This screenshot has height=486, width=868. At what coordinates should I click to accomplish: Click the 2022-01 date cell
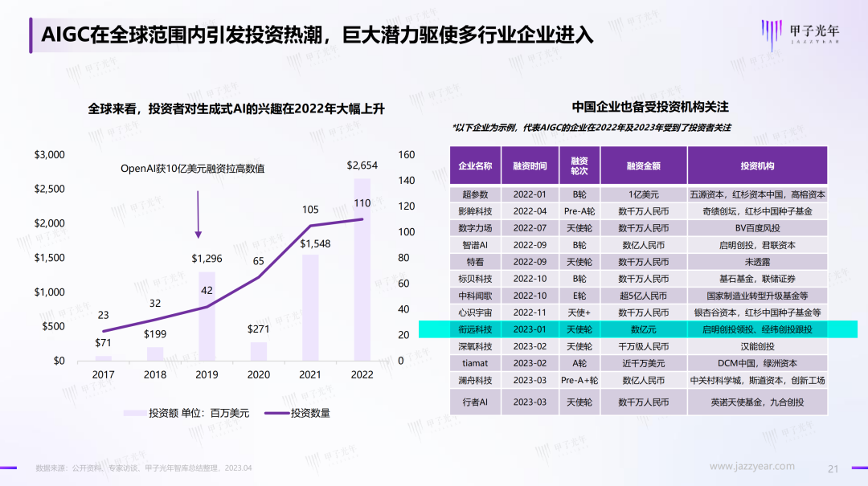(x=530, y=194)
